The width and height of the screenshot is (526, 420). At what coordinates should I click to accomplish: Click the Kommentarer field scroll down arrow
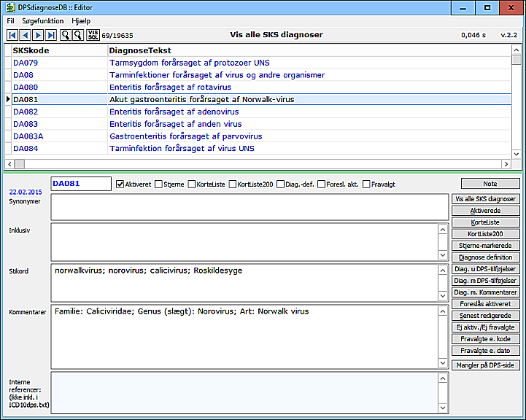pyautogui.click(x=443, y=363)
